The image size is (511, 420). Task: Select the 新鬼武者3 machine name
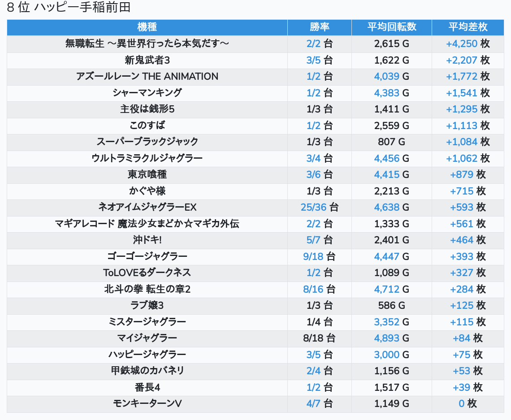pos(147,60)
